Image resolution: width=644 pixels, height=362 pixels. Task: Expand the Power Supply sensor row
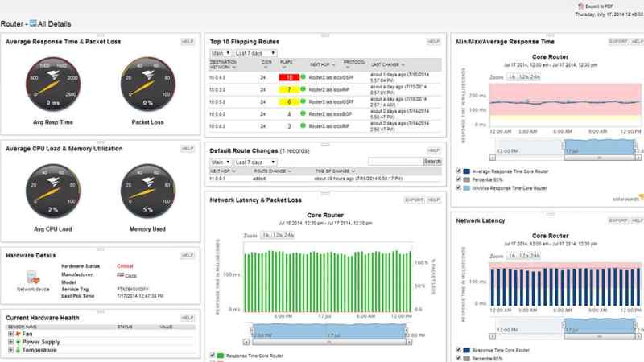[x=10, y=342]
